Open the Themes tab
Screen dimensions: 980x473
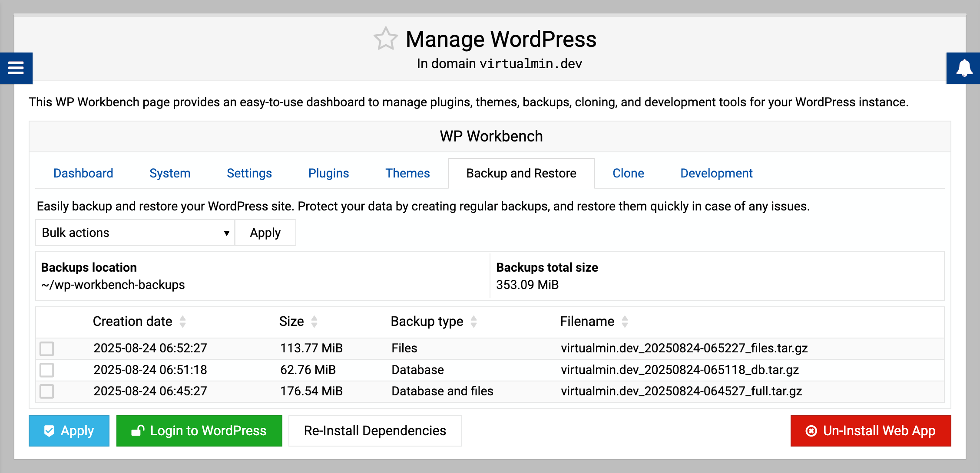click(407, 173)
